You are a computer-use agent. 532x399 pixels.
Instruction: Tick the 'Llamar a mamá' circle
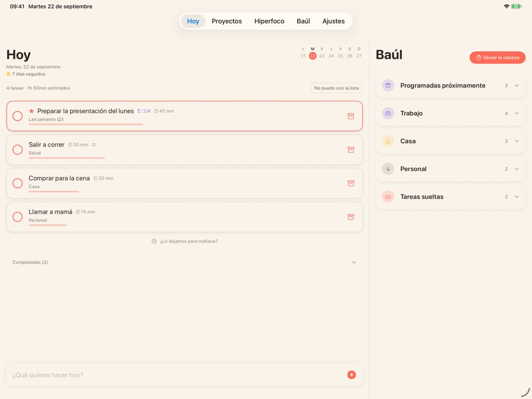tap(18, 217)
